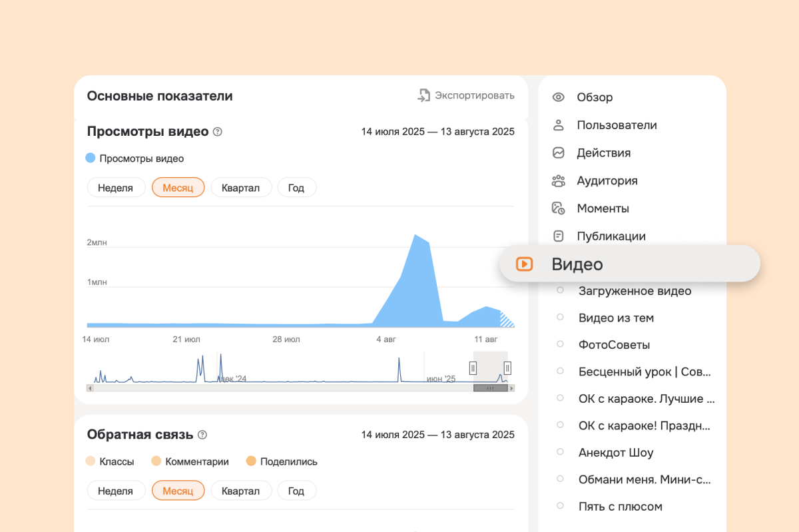The width and height of the screenshot is (799, 532).
Task: Click the feedback date range 14 июля 2025 — 13 августа 2025
Action: pos(438,435)
